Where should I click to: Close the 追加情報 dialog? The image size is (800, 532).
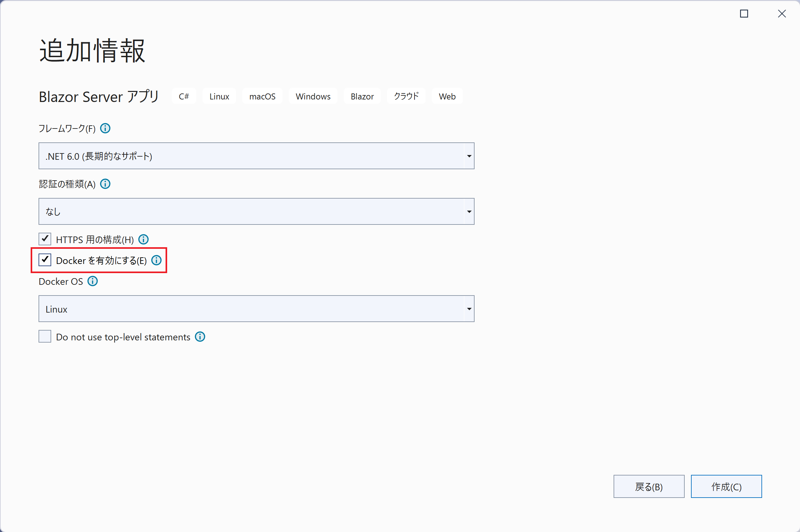[x=782, y=14]
